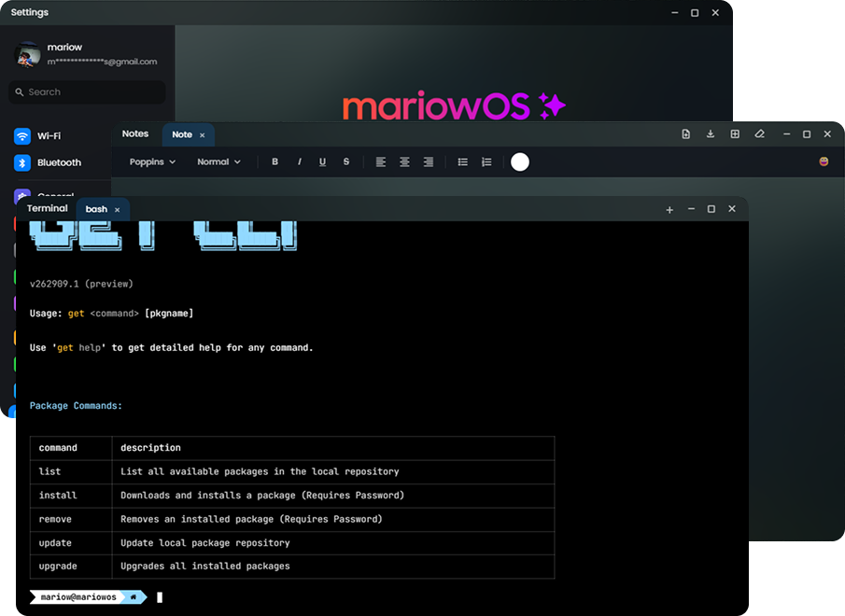Screen dimensions: 845x616
Task: Close the Settings window
Action: pos(715,12)
